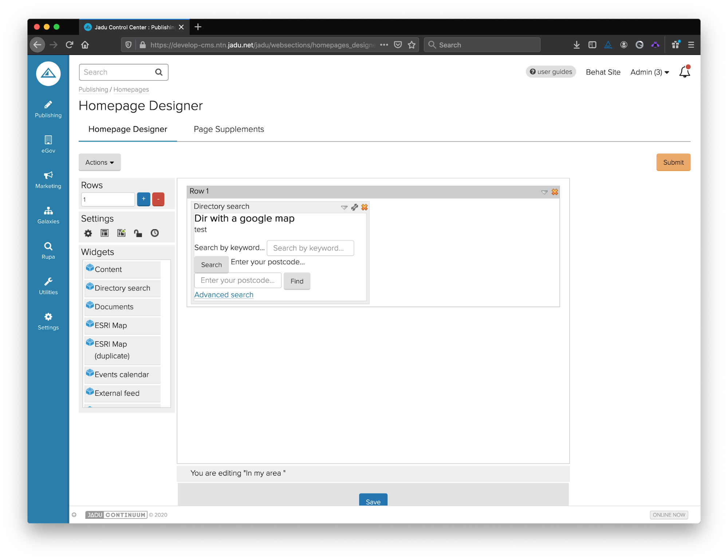
Task: Click the add layout icon with plus
Action: [121, 233]
